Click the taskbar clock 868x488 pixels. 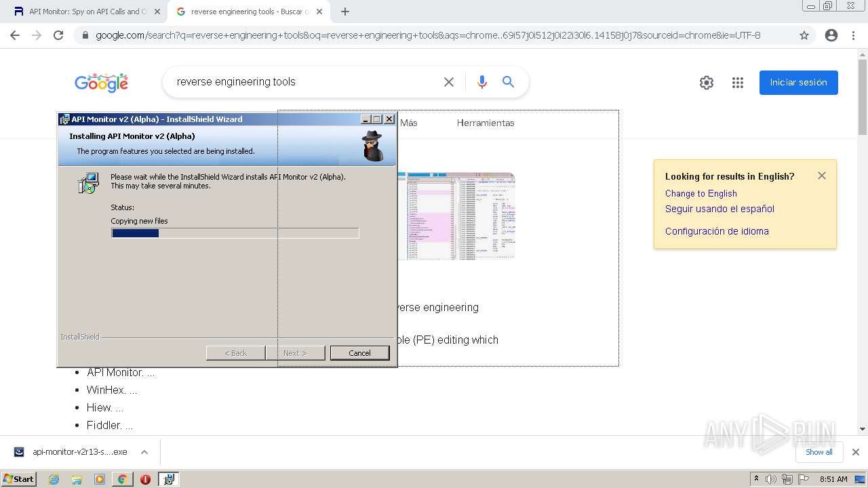(833, 479)
